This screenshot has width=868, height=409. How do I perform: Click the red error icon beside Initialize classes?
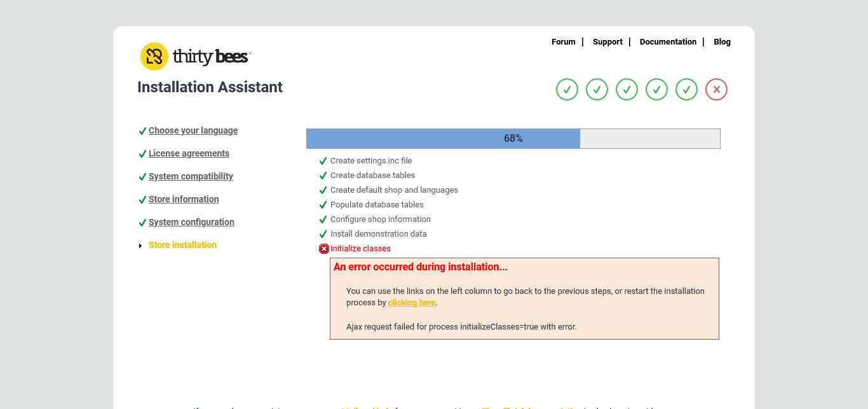324,249
